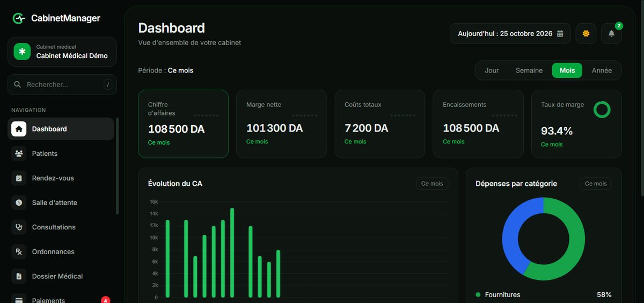
Task: Select the Mois period tab
Action: [567, 70]
